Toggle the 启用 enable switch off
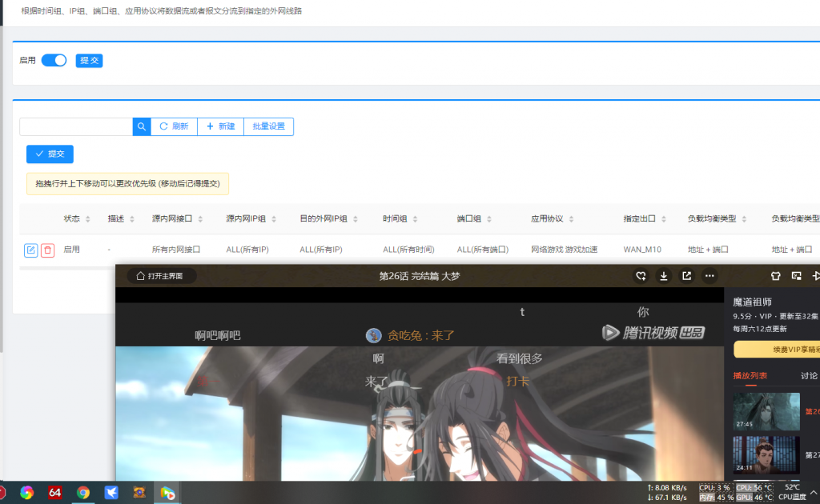The width and height of the screenshot is (820, 504). 54,60
